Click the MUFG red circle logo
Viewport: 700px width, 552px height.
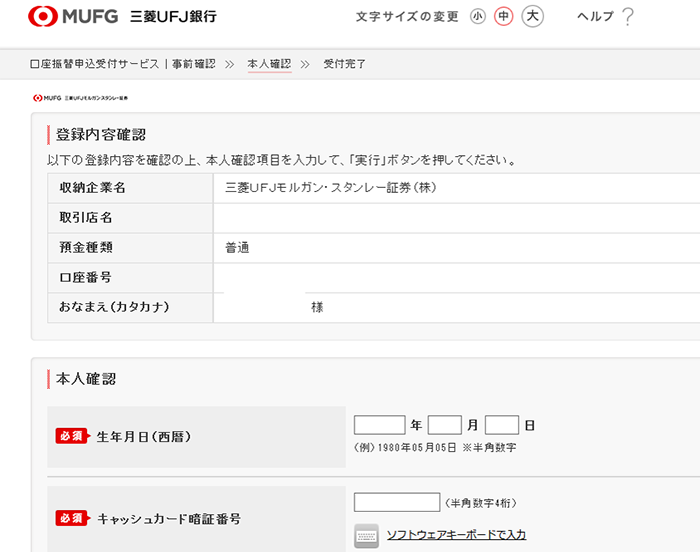click(43, 16)
